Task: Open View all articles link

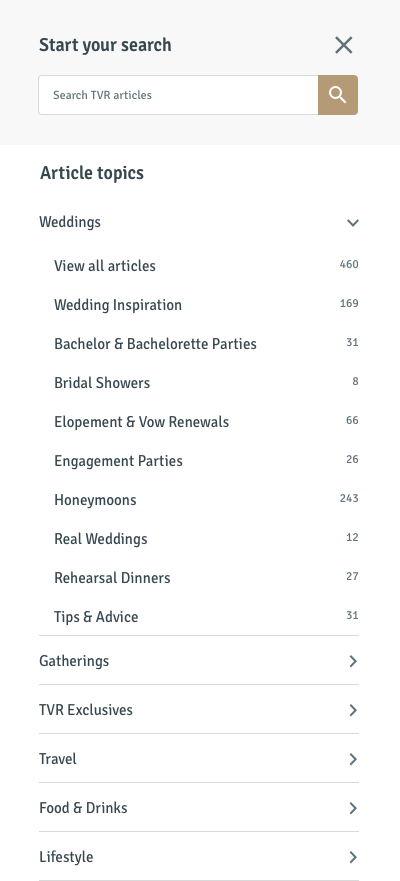Action: click(104, 266)
